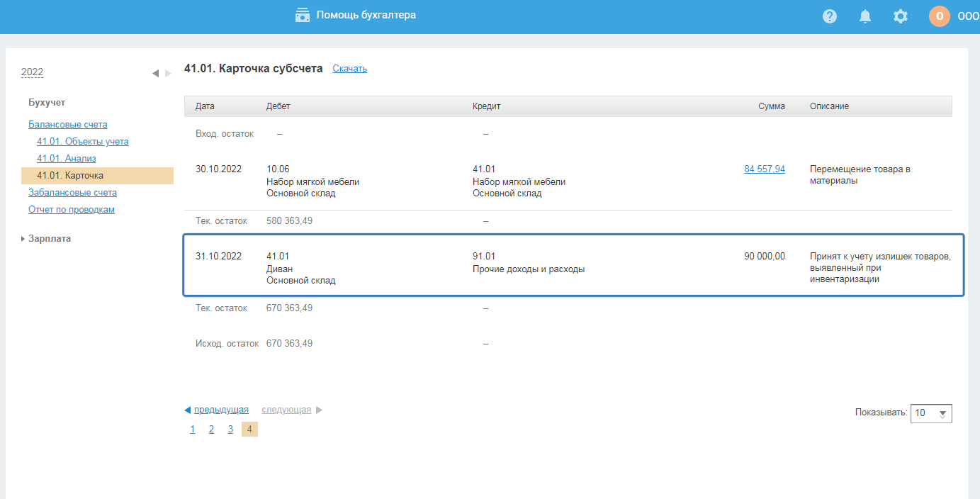This screenshot has width=980, height=499.
Task: Click the Скачать download link
Action: (x=349, y=69)
